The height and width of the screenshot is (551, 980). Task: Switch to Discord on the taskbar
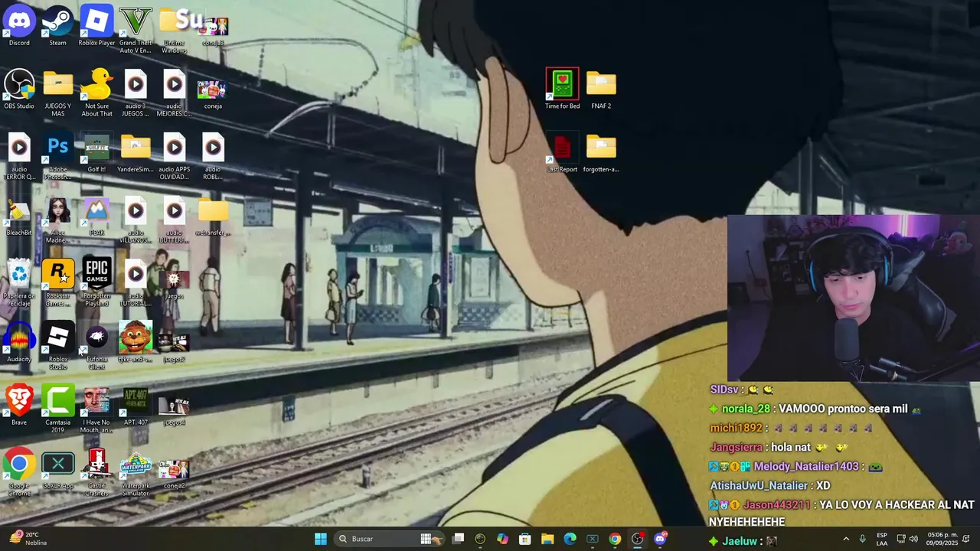[x=660, y=539]
